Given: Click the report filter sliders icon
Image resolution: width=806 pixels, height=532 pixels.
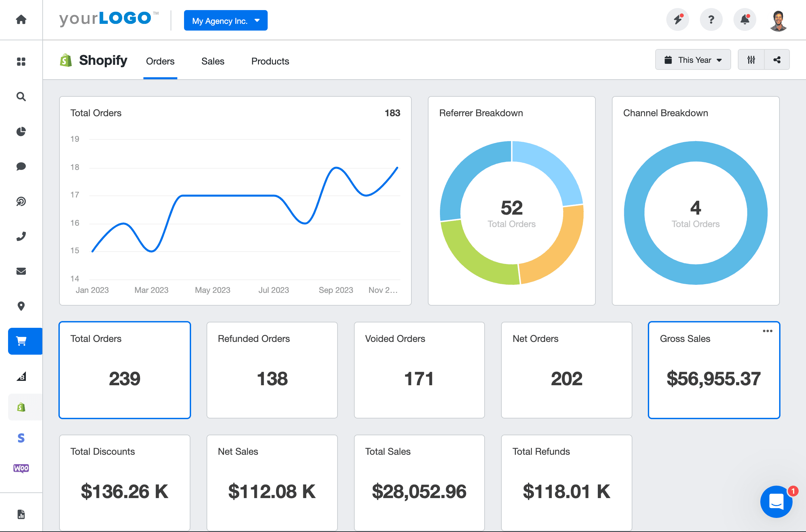Looking at the screenshot, I should point(751,59).
